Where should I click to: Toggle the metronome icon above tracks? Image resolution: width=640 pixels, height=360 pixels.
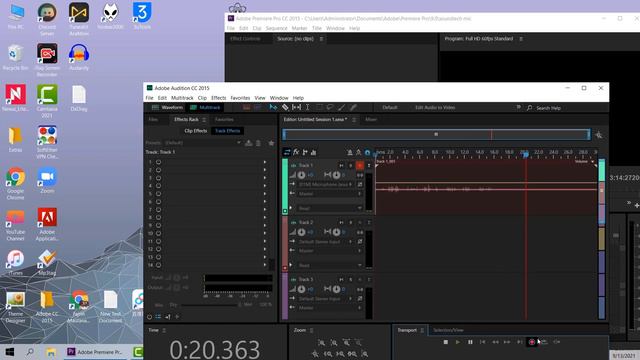coord(350,152)
